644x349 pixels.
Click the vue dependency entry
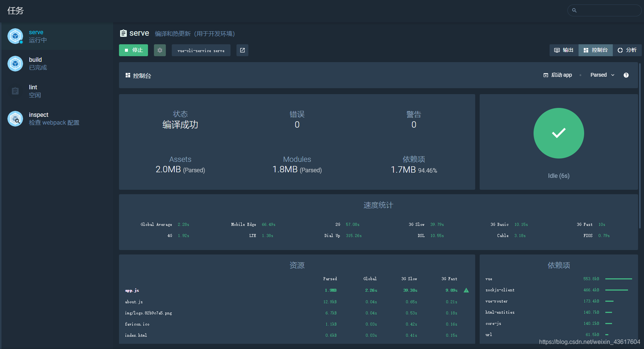pyautogui.click(x=559, y=279)
